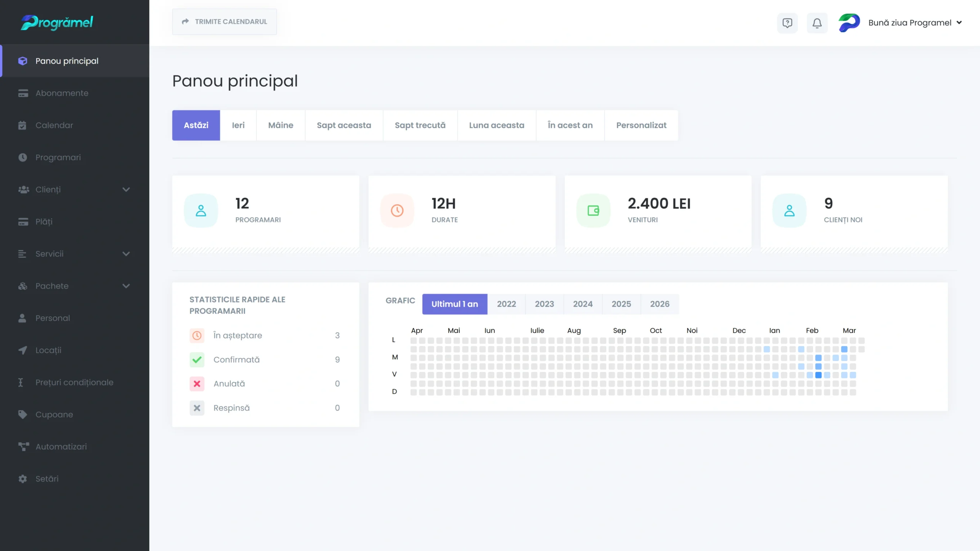Viewport: 980px width, 551px height.
Task: Expand the Pachete submenu chevron
Action: coord(126,286)
